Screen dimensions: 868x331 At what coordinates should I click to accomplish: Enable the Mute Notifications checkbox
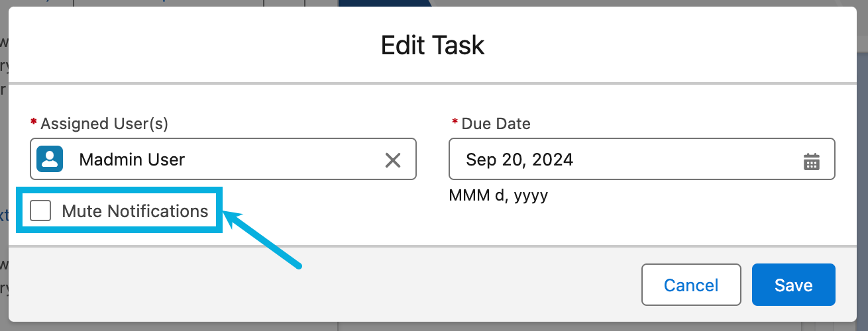[x=41, y=211]
